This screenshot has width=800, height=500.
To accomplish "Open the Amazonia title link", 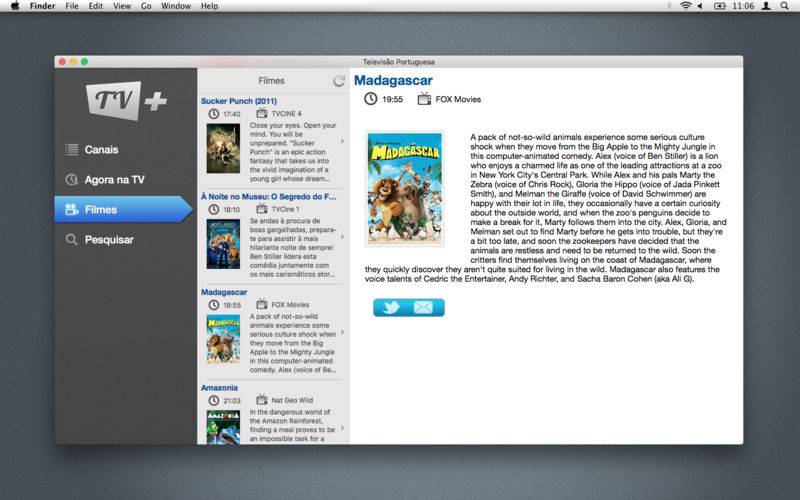I will [x=219, y=388].
